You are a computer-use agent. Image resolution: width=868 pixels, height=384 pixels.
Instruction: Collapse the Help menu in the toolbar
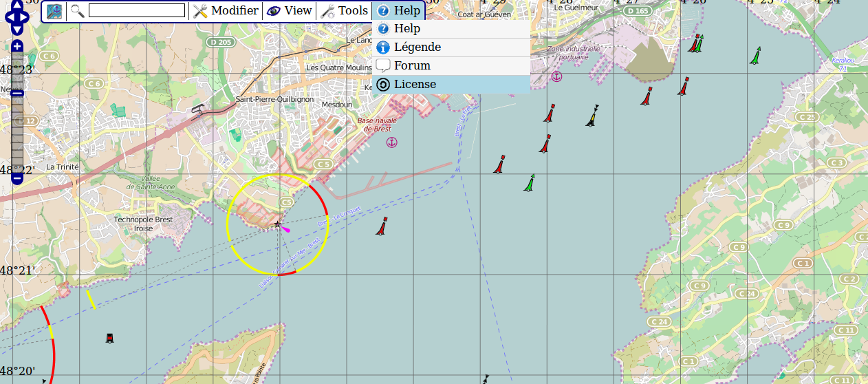coord(399,11)
